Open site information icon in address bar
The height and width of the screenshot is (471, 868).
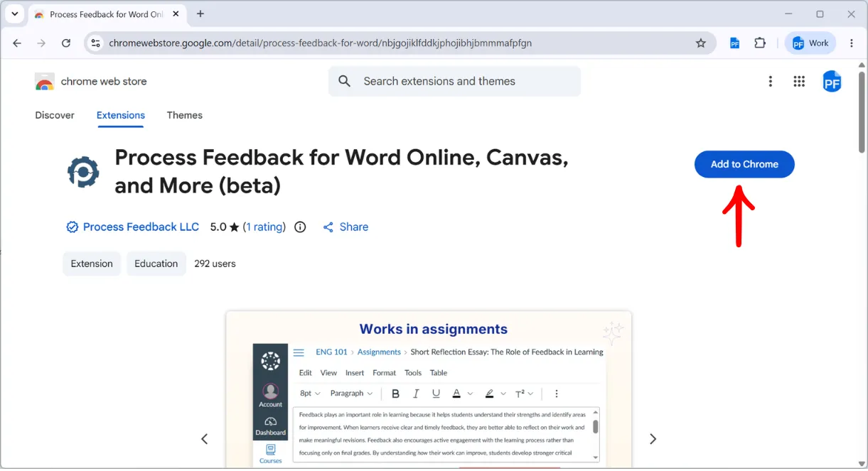pos(96,43)
